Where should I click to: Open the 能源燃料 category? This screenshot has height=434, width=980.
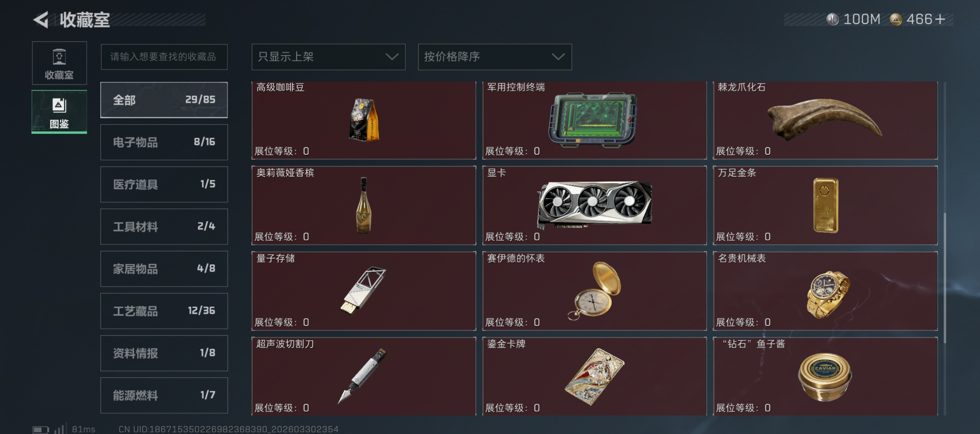tap(164, 395)
